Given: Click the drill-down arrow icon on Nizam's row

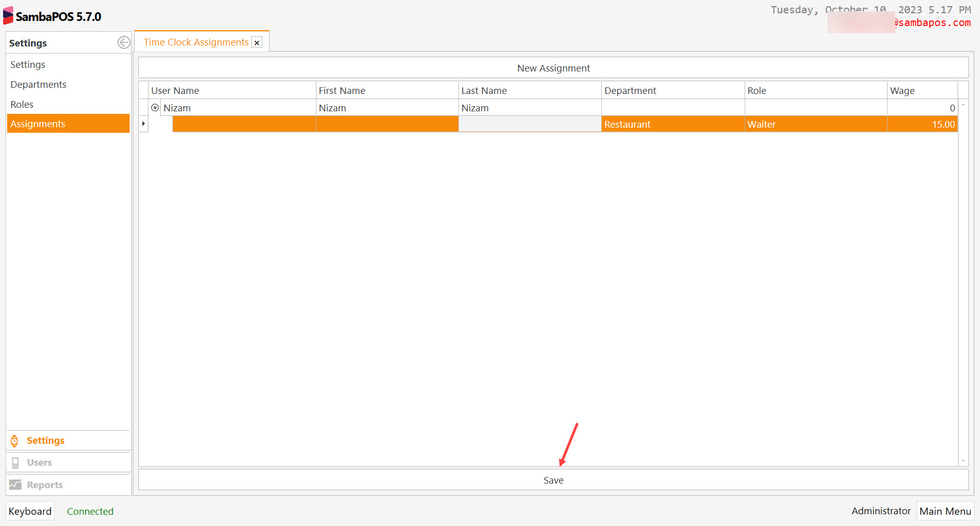Looking at the screenshot, I should point(155,107).
